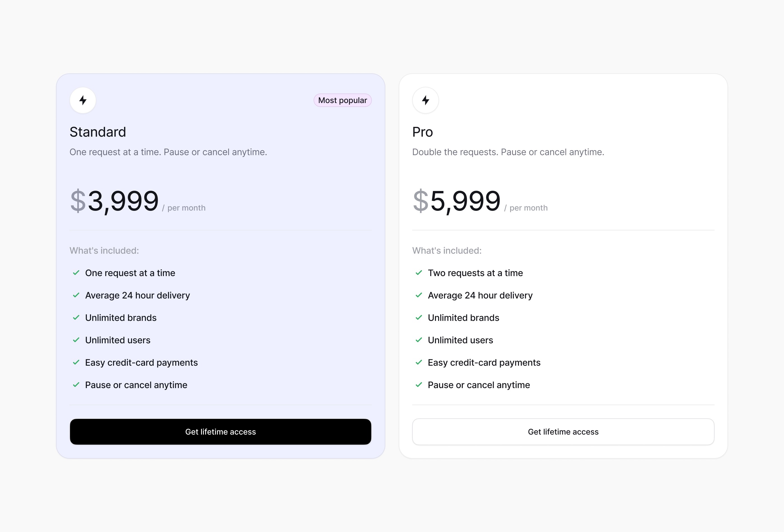Click the checkmark beside Unlimited brands under Standard

pos(76,318)
